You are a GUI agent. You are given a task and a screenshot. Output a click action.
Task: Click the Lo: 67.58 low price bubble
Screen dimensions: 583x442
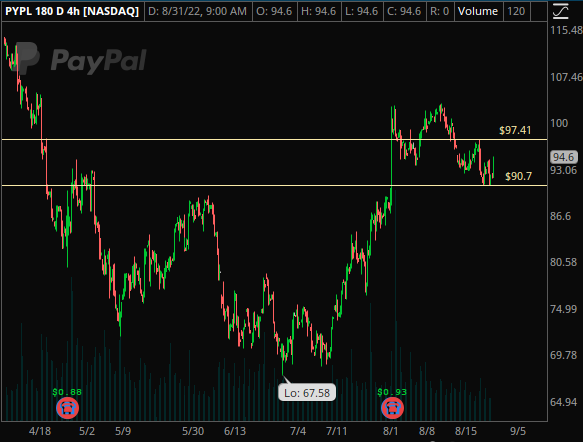(x=307, y=393)
